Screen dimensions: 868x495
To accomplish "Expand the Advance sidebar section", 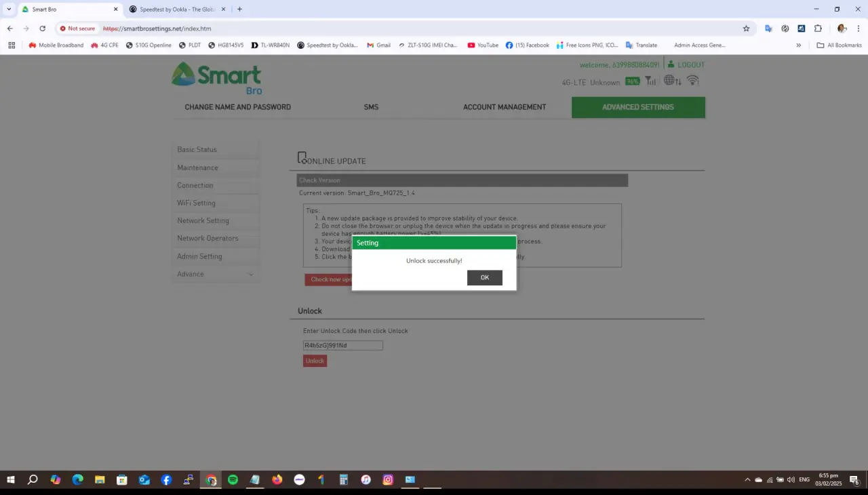I will click(x=216, y=274).
